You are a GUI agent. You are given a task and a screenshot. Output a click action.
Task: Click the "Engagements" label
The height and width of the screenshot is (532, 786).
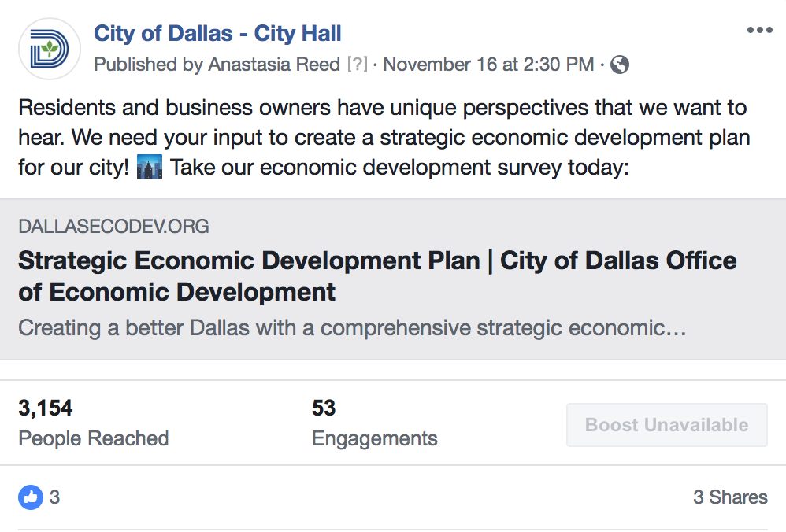tap(374, 438)
